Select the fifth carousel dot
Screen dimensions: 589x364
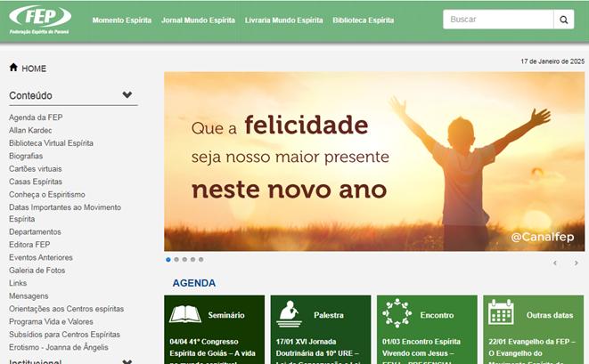(201, 259)
